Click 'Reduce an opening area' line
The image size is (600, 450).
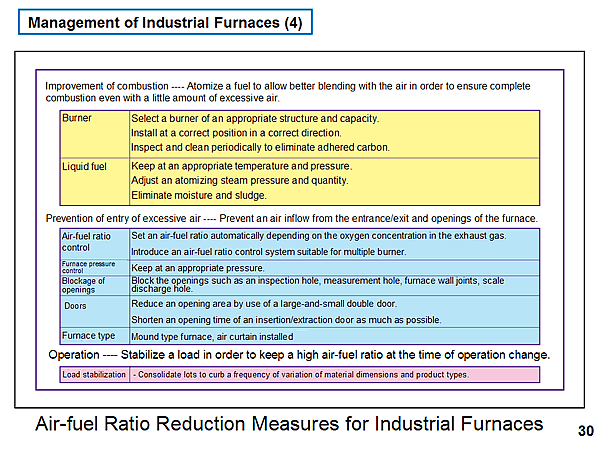point(264,304)
